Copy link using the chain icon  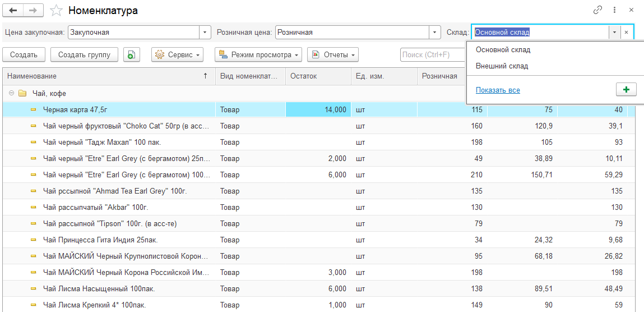(597, 10)
